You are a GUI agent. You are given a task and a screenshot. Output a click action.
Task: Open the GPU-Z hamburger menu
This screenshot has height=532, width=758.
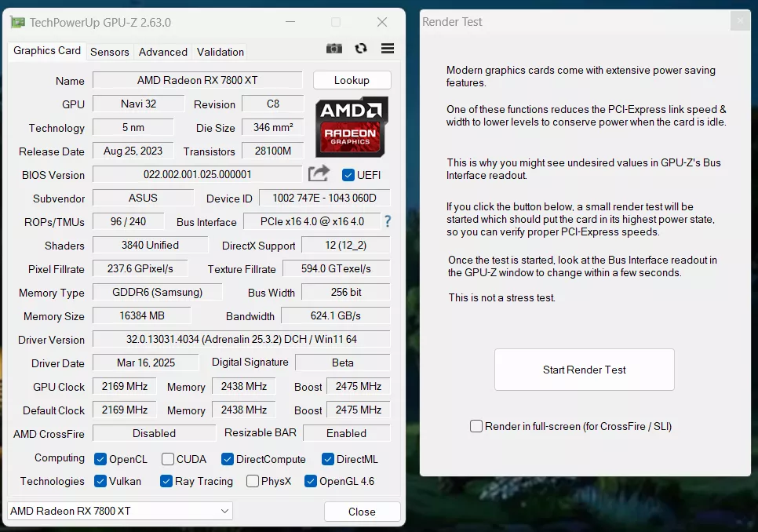[x=387, y=49]
